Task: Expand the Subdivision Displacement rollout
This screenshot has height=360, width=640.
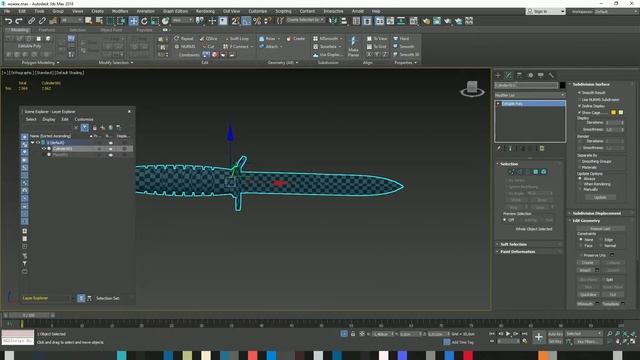Action: coord(596,213)
